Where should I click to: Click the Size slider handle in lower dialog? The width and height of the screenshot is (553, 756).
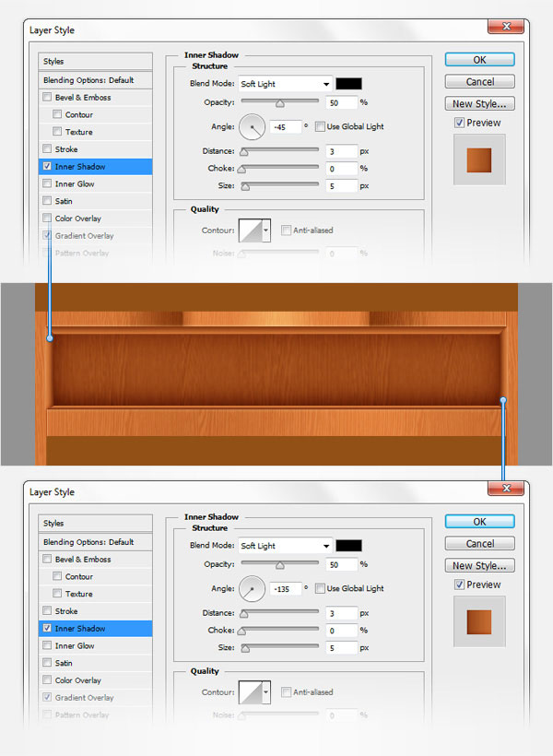click(245, 649)
